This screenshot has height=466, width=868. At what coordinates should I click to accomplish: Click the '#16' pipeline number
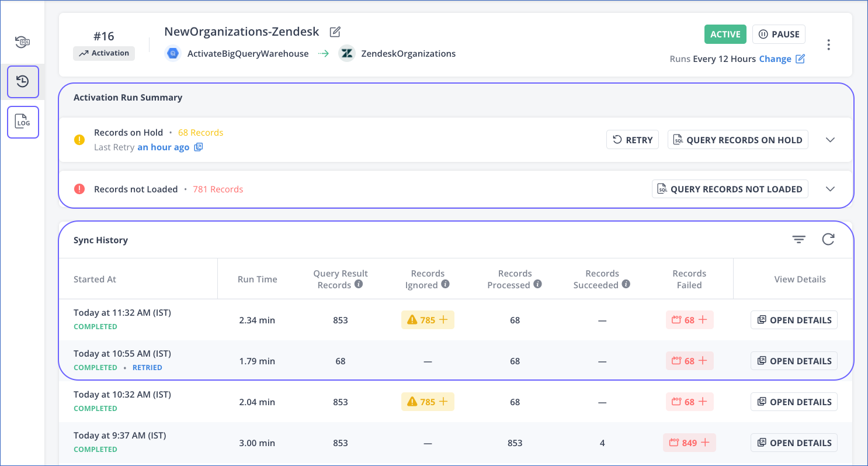pos(104,36)
